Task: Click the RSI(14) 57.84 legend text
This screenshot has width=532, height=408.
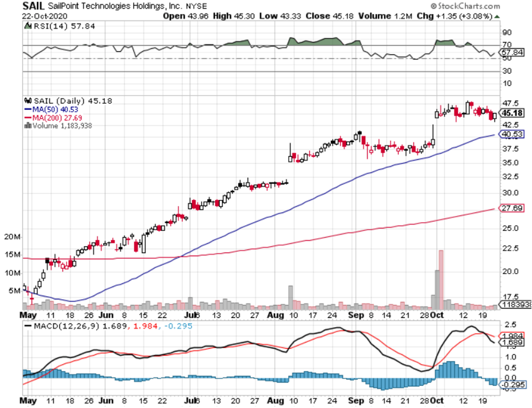Action: [64, 26]
